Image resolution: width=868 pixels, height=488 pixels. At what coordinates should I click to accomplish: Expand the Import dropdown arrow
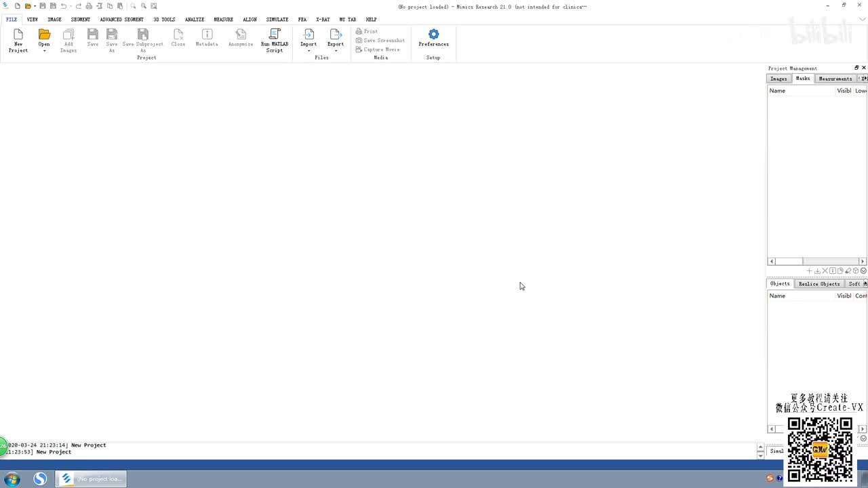[309, 51]
